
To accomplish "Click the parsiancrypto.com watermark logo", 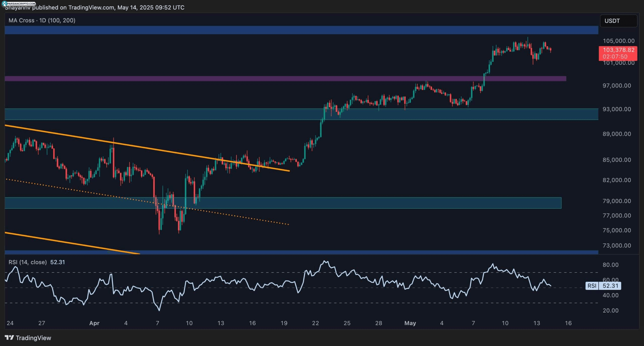I will point(19,3).
